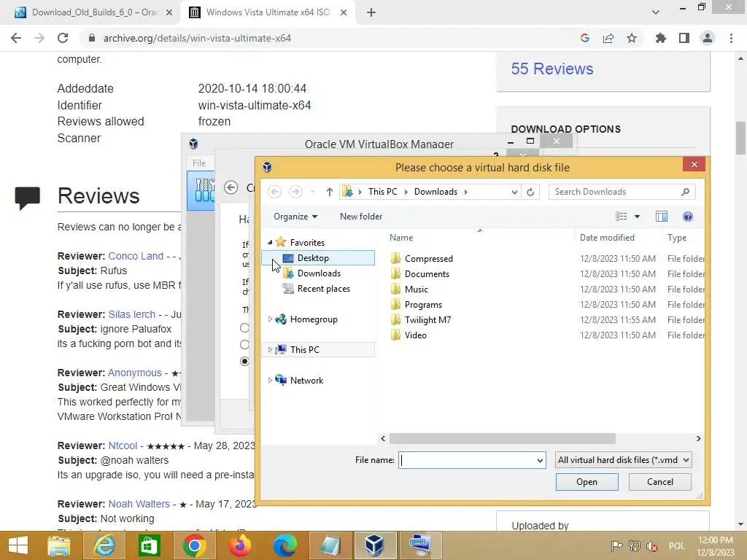
Task: Open reviewer Ntcool's profile link
Action: point(123,446)
